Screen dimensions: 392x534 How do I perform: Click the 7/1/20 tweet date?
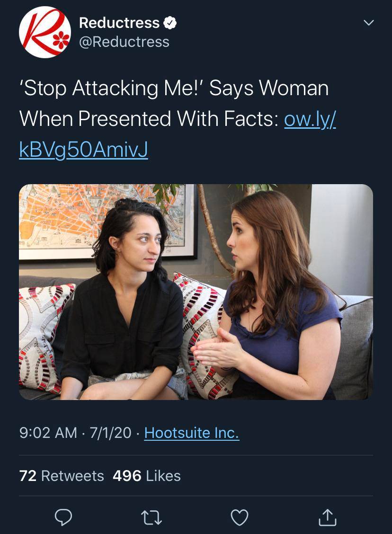110,433
